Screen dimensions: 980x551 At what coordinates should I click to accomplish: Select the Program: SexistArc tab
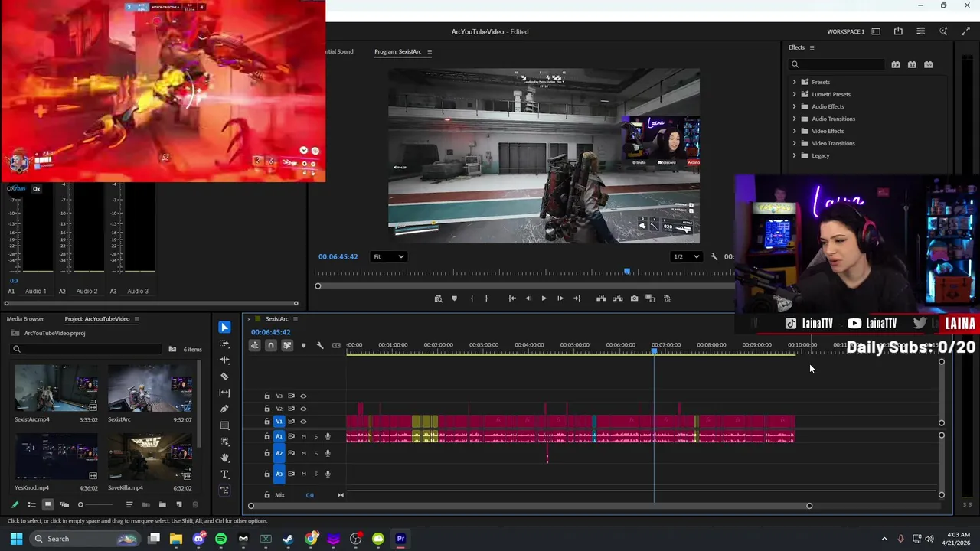[397, 52]
